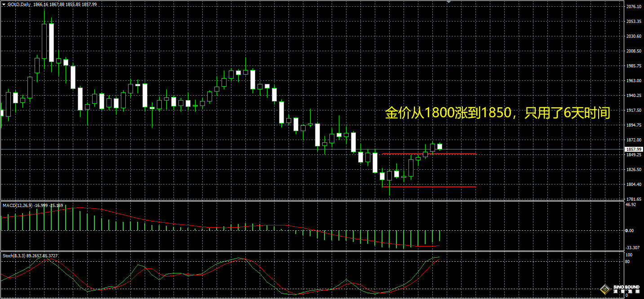This screenshot has height=299, width=644.
Task: Click the chart shift triangle marker at top
Action: [x=448, y=2]
